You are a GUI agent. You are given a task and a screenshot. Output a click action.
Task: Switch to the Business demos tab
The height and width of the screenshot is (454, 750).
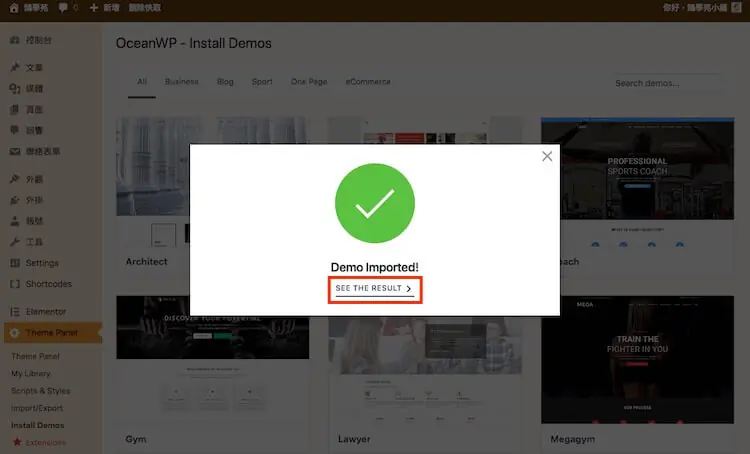(x=181, y=82)
